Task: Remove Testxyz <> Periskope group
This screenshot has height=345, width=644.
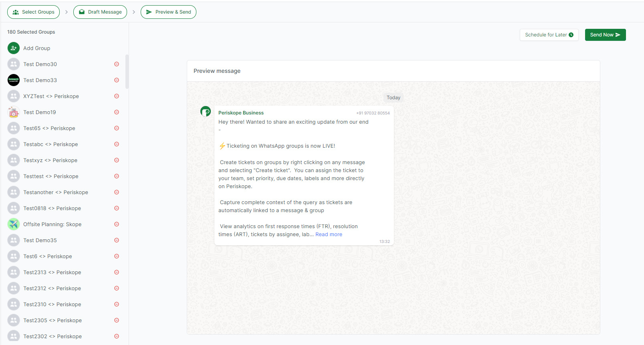Action: coord(117,160)
